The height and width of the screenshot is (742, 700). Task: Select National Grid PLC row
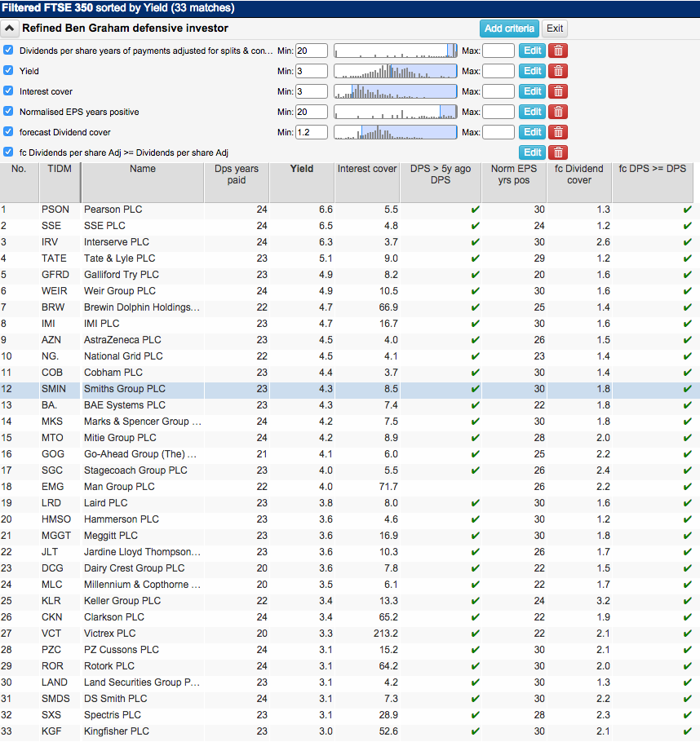(350, 356)
